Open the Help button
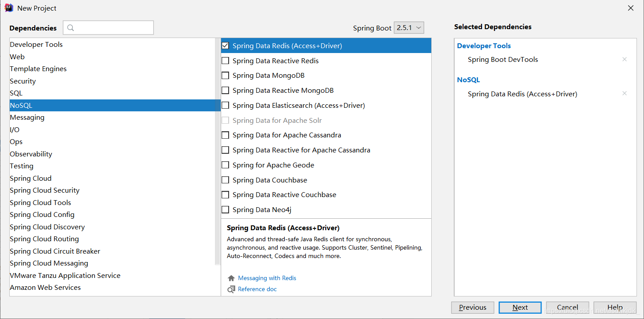 (x=615, y=308)
